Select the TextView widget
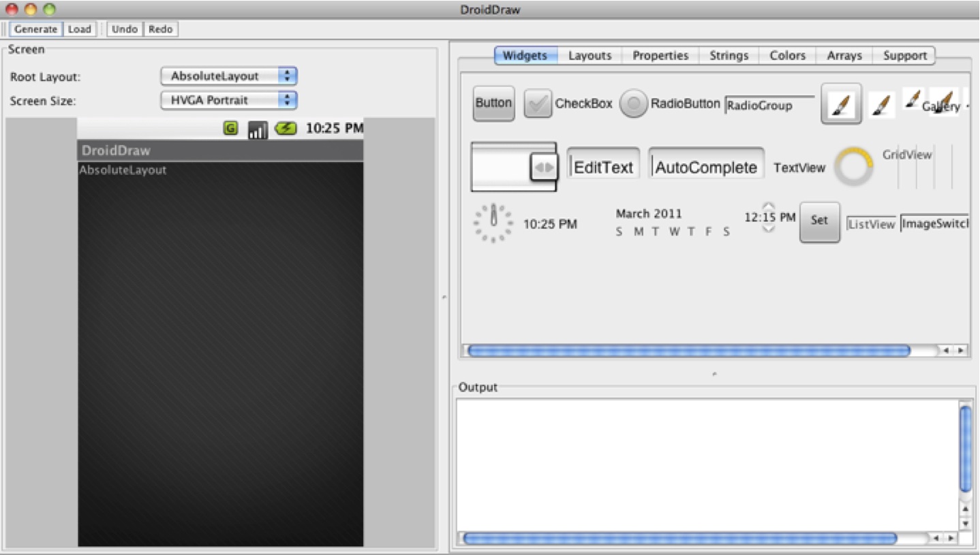This screenshot has width=980, height=555. [799, 168]
